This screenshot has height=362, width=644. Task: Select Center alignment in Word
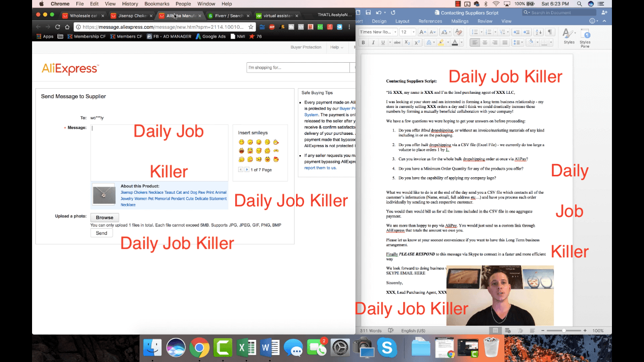tap(485, 42)
